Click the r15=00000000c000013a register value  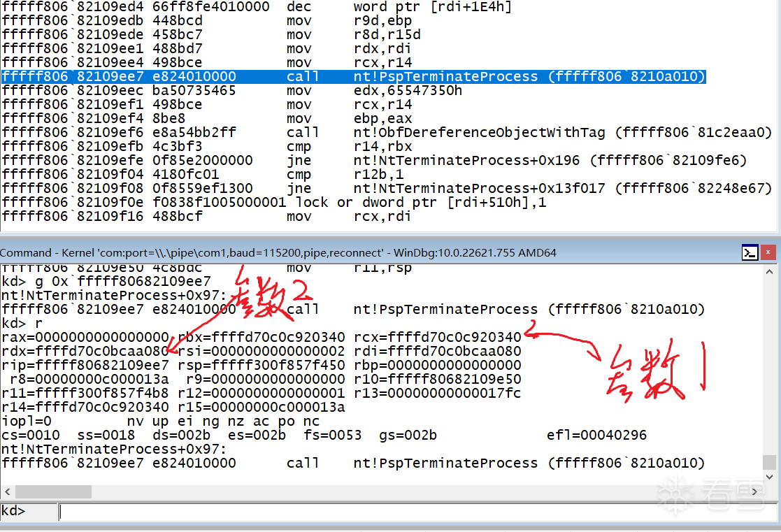(261, 406)
